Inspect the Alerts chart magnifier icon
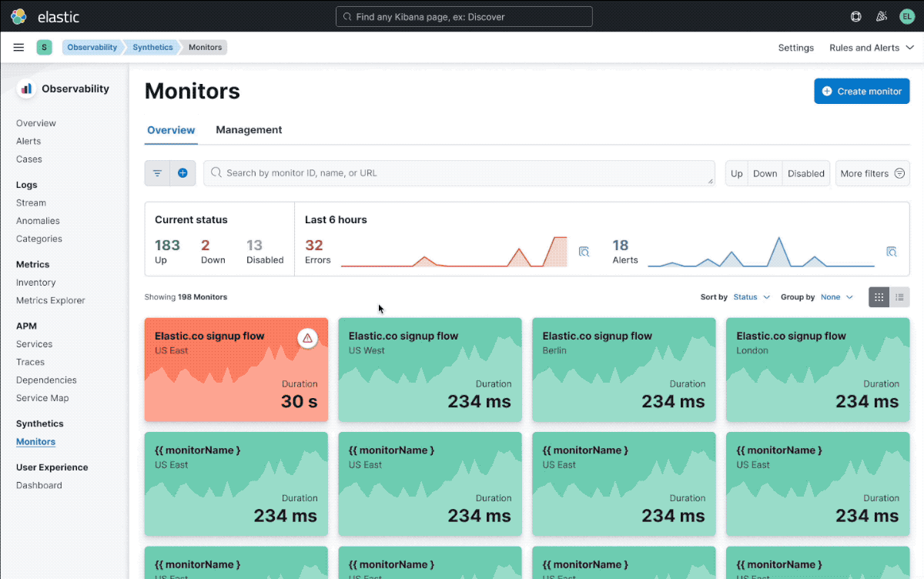 pos(891,251)
